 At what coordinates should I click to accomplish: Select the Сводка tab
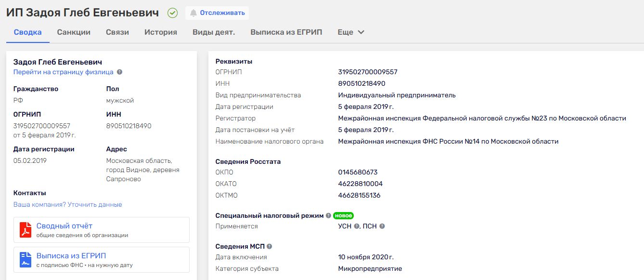(x=27, y=32)
